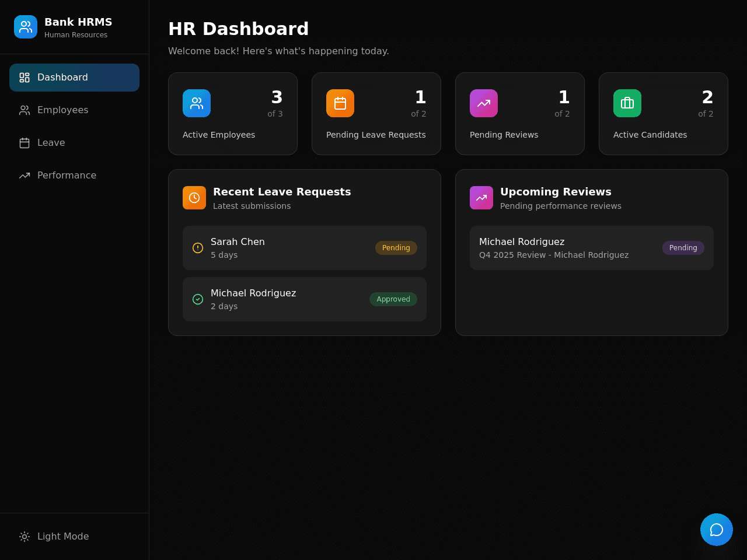The height and width of the screenshot is (560, 747).
Task: Click the 'Q4 2025 Review - Michael Rodriguez' text
Action: [x=554, y=255]
